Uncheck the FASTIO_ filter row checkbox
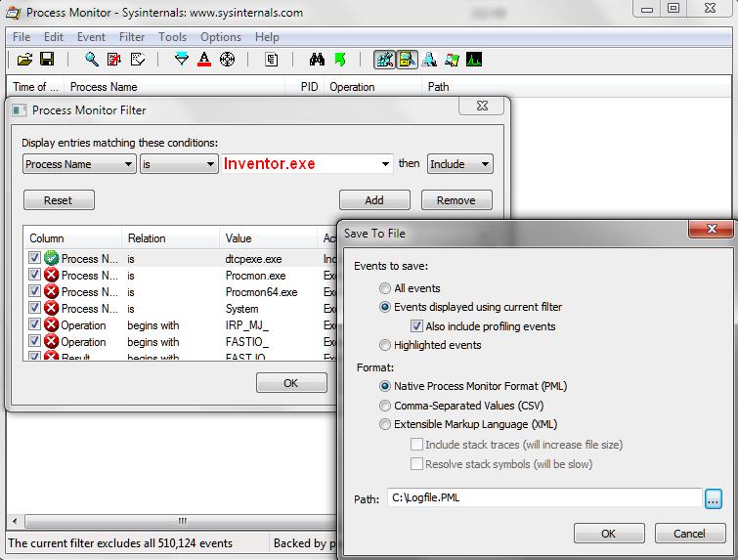This screenshot has width=738, height=560. point(34,340)
